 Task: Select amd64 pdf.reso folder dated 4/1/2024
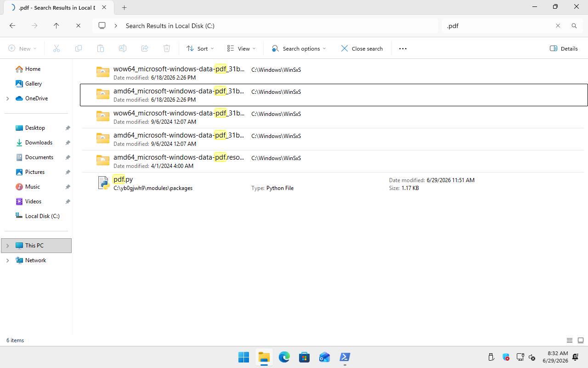334,161
